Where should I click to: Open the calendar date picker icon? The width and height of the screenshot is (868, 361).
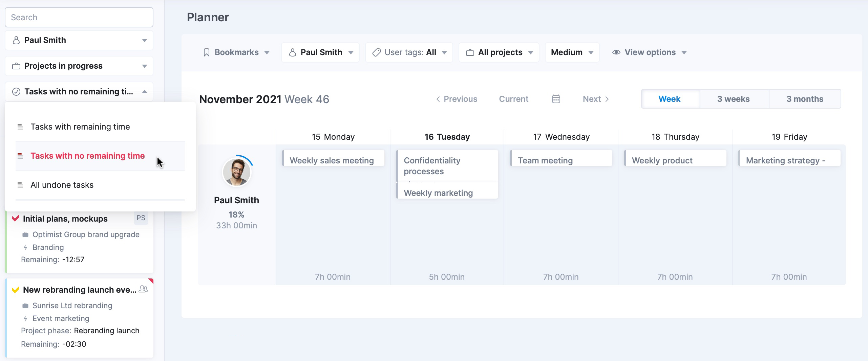click(x=556, y=99)
